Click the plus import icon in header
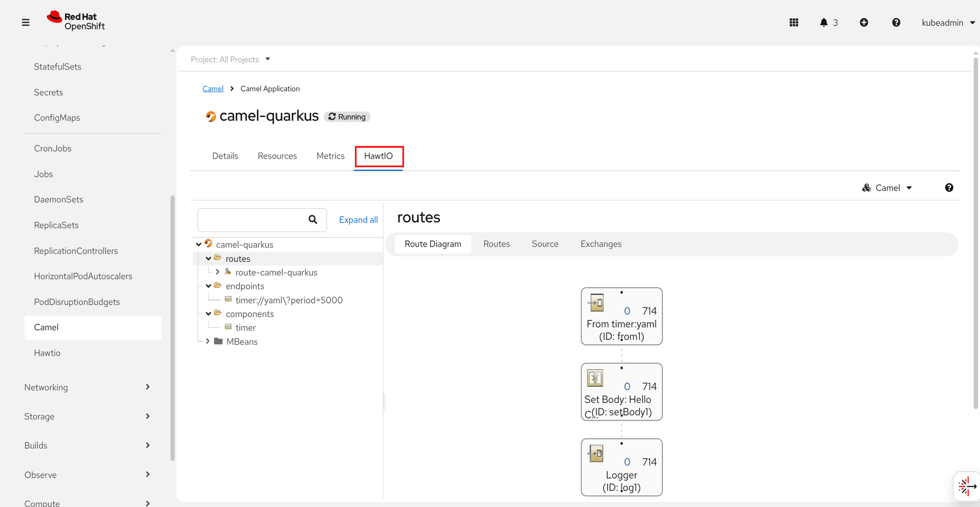Screen dimensions: 980x507 (864, 22)
